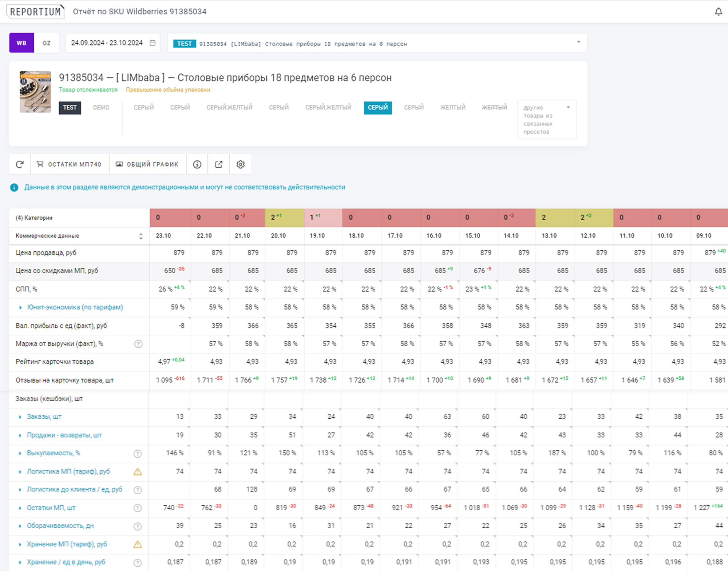The width and height of the screenshot is (728, 582).
Task: Click the external link export icon
Action: [218, 164]
